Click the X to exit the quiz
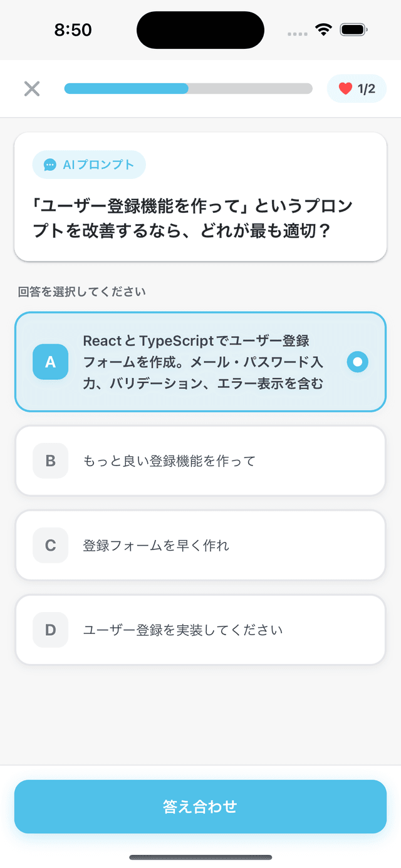This screenshot has width=401, height=868. (x=31, y=88)
